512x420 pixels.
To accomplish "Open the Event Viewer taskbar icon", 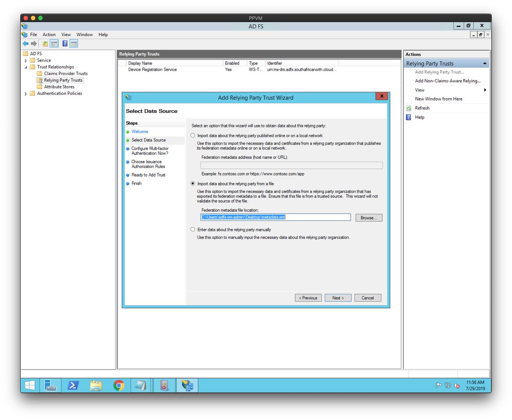I will (x=164, y=385).
